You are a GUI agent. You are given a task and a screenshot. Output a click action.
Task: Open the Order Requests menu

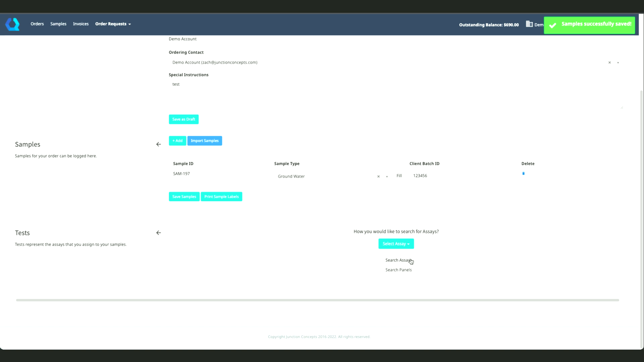(113, 24)
